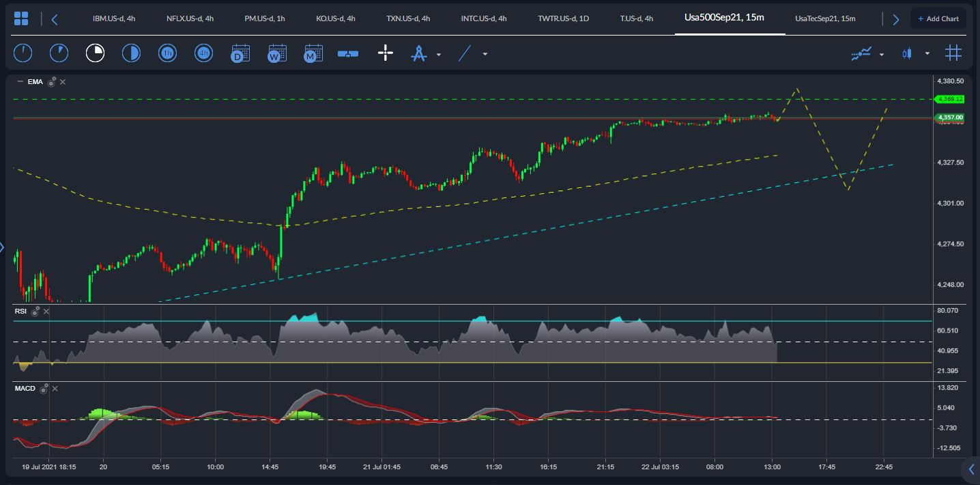Switch to IBM.US-d, 4h tab
Image resolution: width=980 pixels, height=485 pixels.
coord(114,18)
